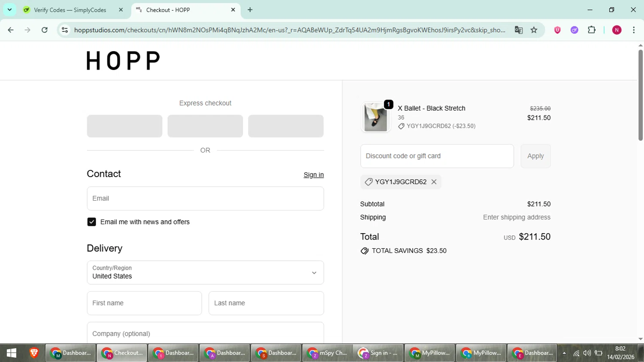Open the volume tray icon

[x=587, y=353]
